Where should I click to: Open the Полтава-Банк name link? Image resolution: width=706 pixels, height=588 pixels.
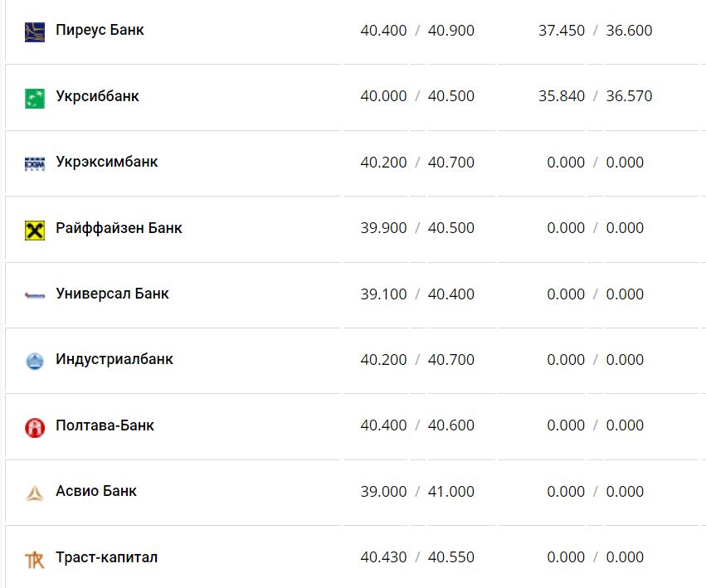pyautogui.click(x=105, y=425)
